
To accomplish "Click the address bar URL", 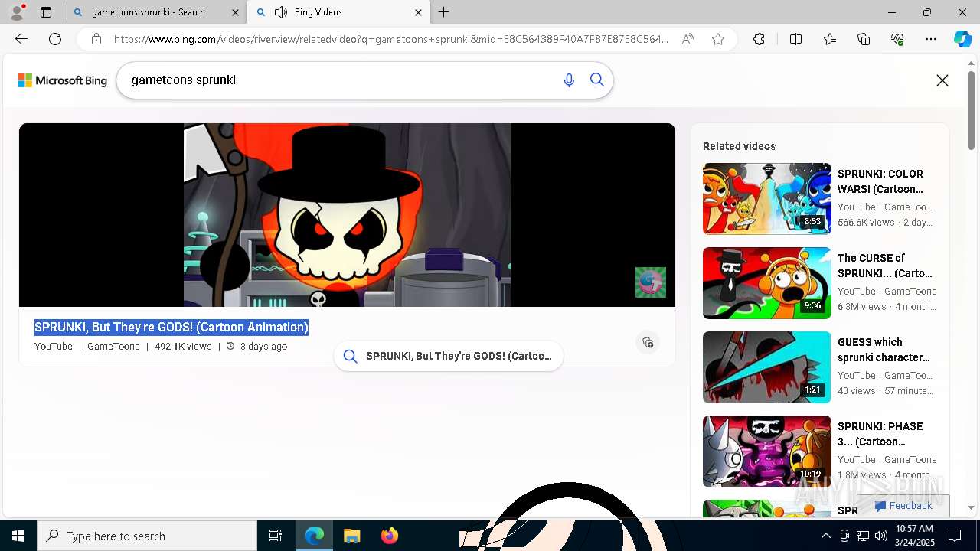I will (x=390, y=39).
